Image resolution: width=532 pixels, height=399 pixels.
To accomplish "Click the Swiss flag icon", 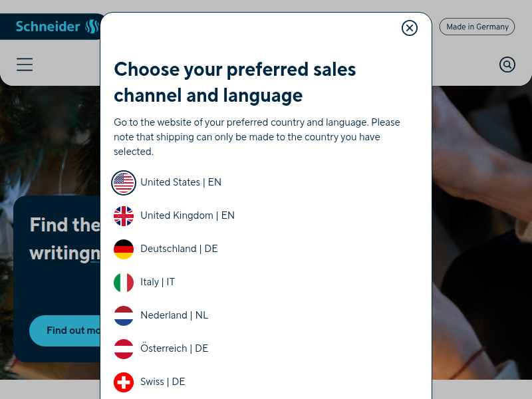I will (x=124, y=382).
